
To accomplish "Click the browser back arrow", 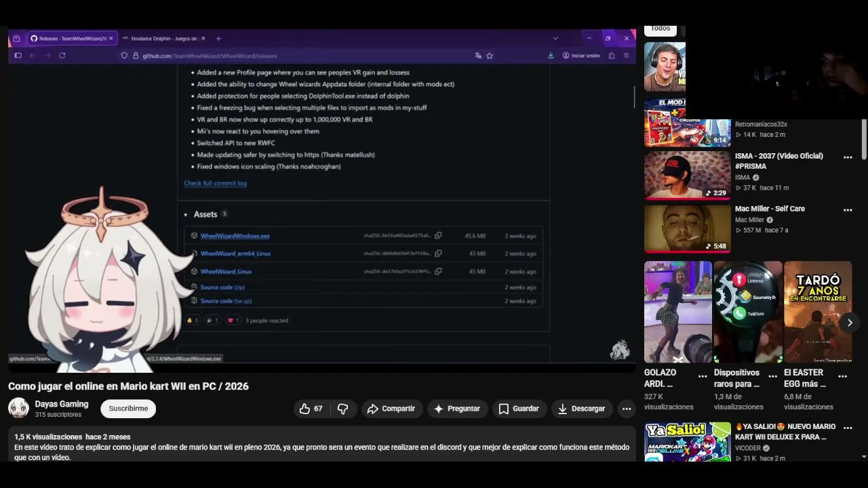I will point(33,56).
